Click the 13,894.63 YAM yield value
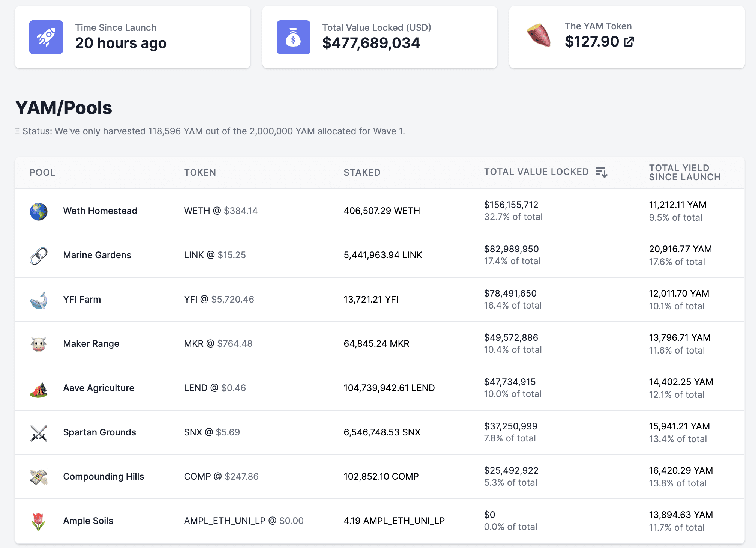The image size is (756, 548). [x=681, y=515]
